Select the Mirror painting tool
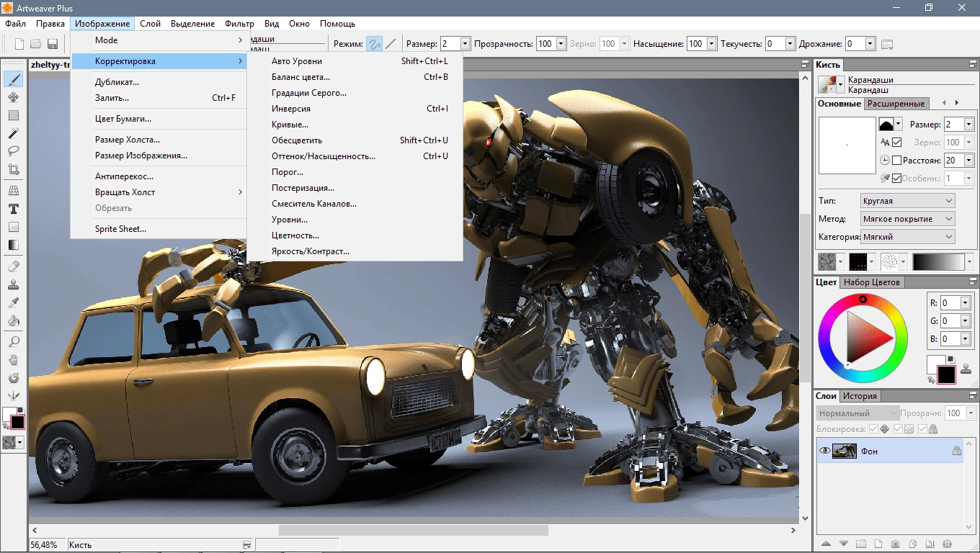This screenshot has height=553, width=980. (13, 395)
